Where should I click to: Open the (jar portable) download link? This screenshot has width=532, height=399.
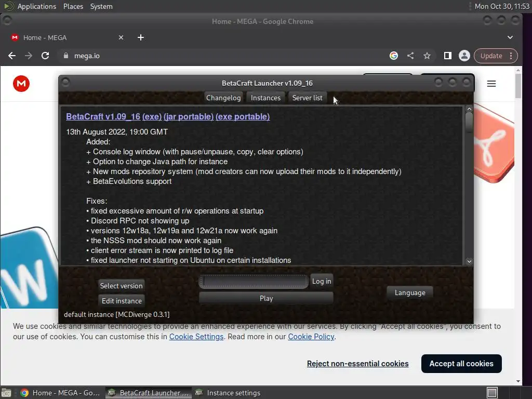[x=189, y=116]
